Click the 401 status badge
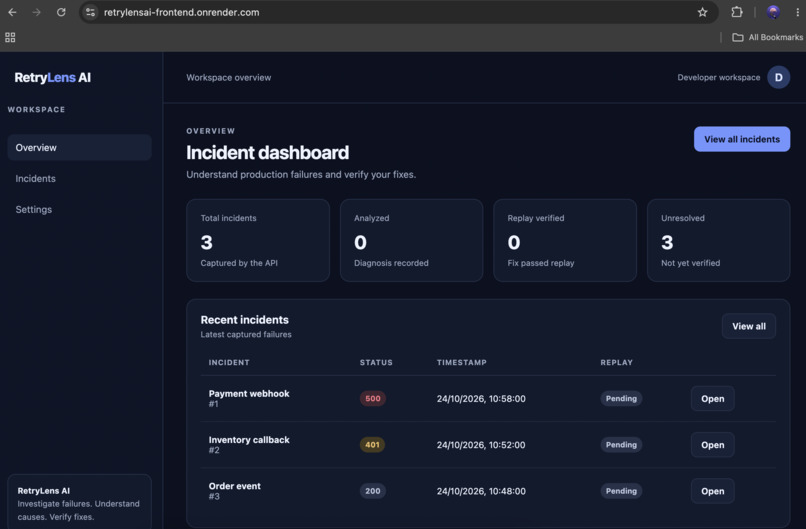This screenshot has height=529, width=806. point(372,445)
